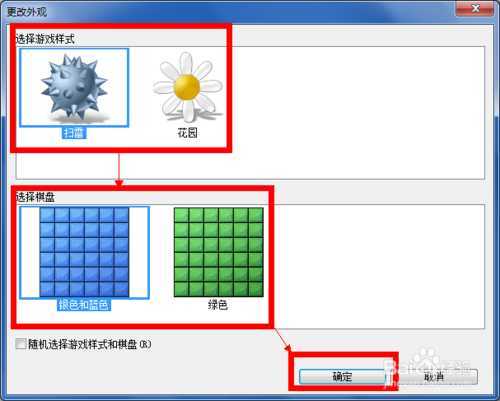Close the 更改外观 dialog with X
The height and width of the screenshot is (401, 500).
[476, 8]
